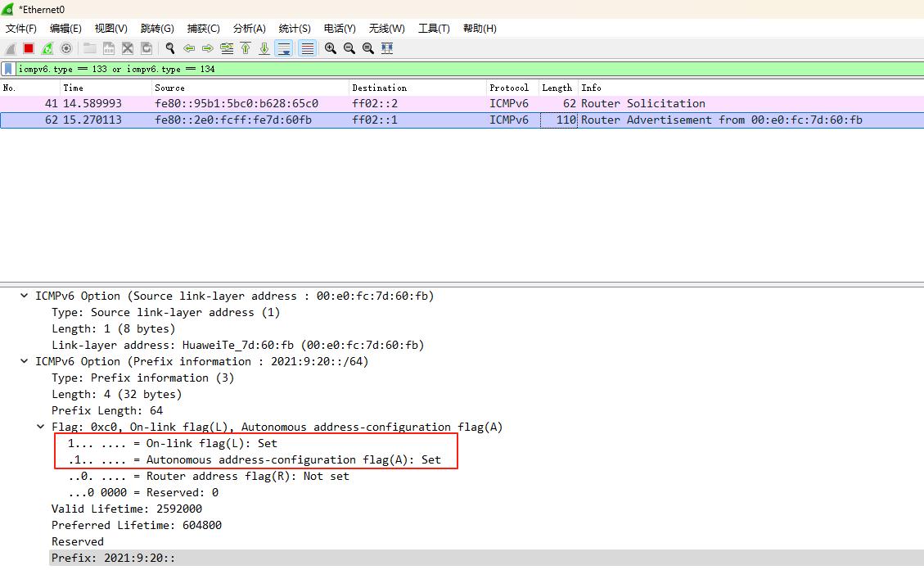Viewport: 924px width, 570px height.
Task: Select 'Type: Source link-layer address (1)' line
Action: [165, 312]
